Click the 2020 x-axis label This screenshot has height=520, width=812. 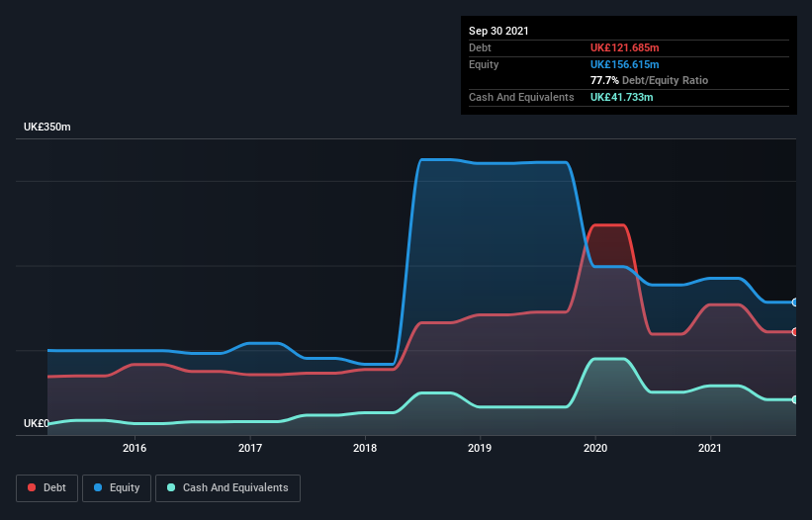(x=595, y=448)
